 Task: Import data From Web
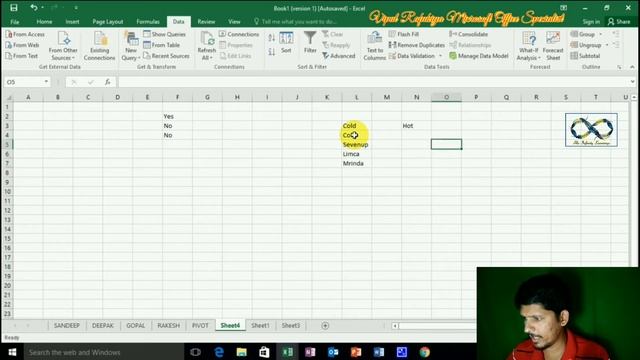[22, 45]
